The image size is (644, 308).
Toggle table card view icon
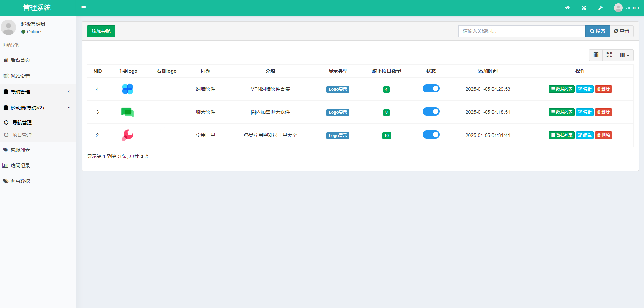click(x=596, y=55)
